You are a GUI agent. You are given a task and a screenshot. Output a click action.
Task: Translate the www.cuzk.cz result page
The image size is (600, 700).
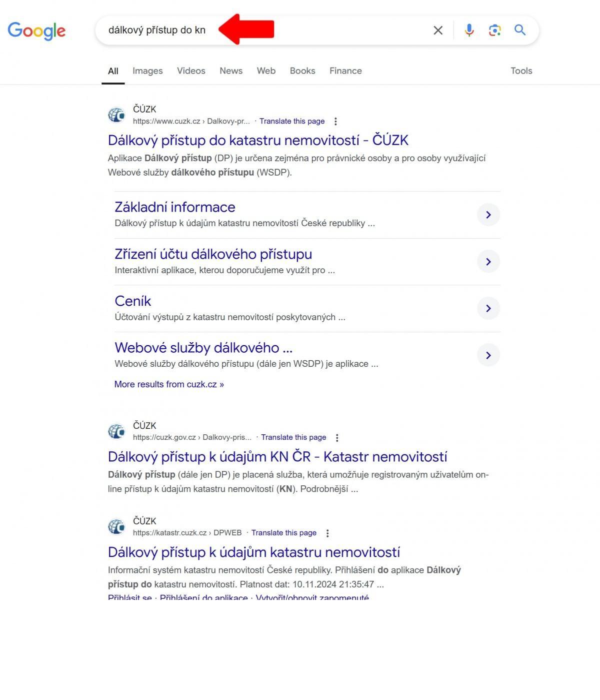pos(292,121)
